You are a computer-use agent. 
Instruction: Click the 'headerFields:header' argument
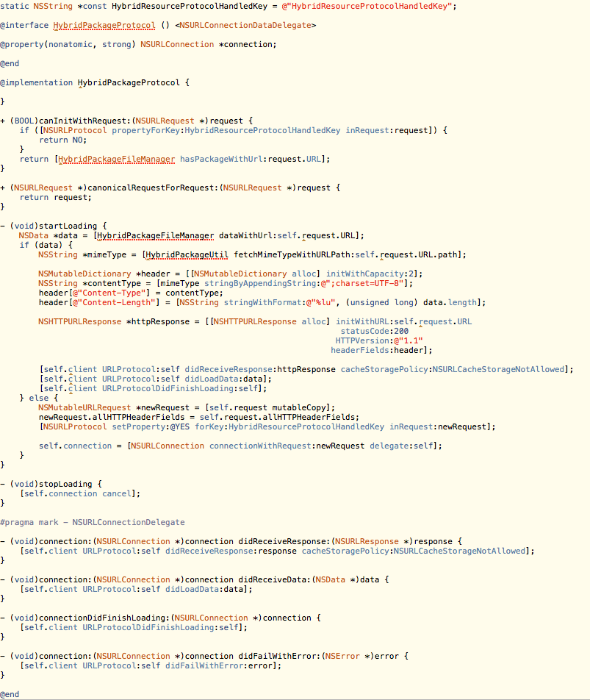(377, 351)
